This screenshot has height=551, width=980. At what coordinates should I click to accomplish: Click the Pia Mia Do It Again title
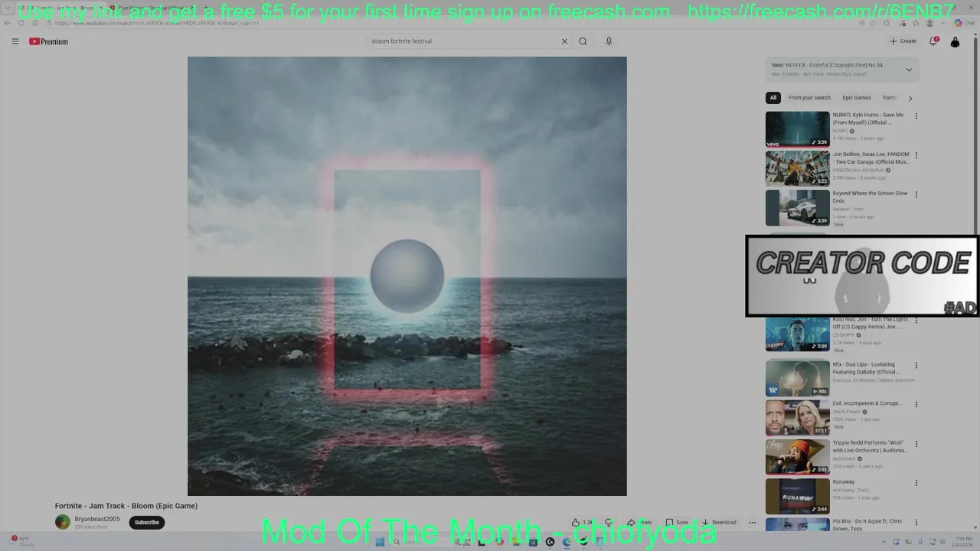(x=867, y=525)
